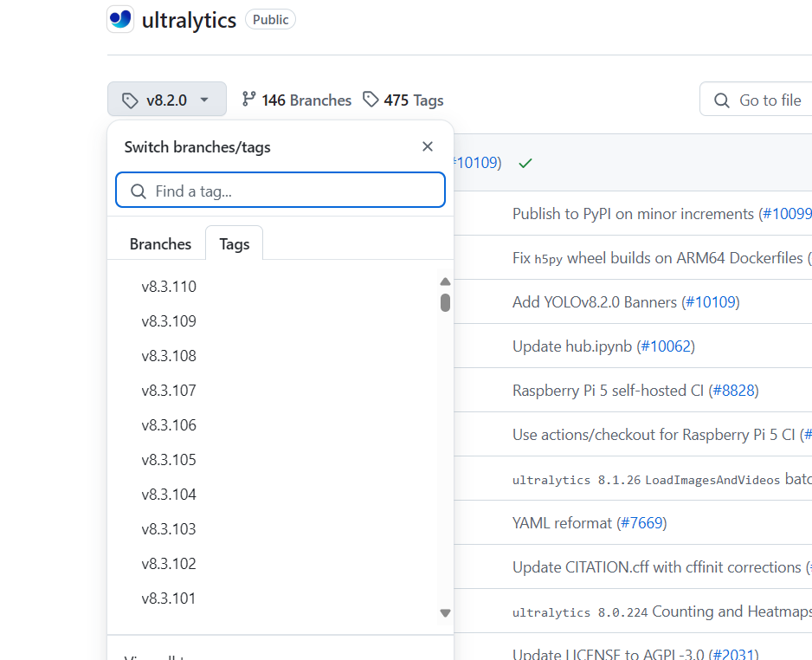Click the Switch branches/tags popup title
Image resolution: width=812 pixels, height=660 pixels.
pos(197,146)
